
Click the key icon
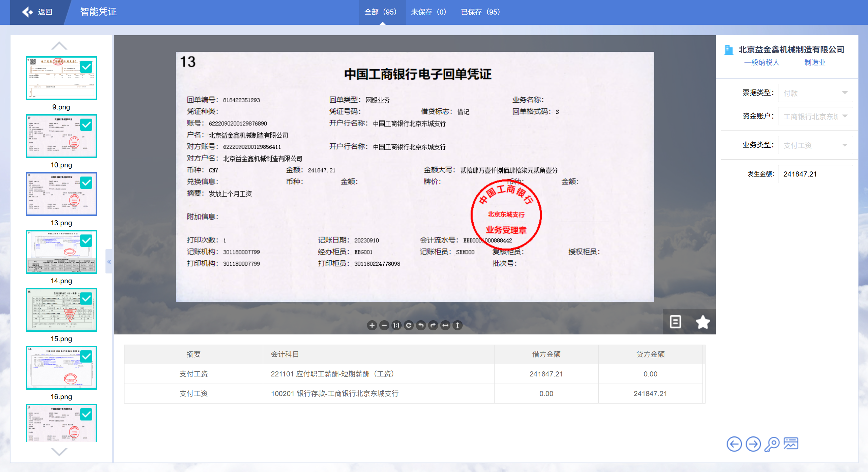point(772,444)
